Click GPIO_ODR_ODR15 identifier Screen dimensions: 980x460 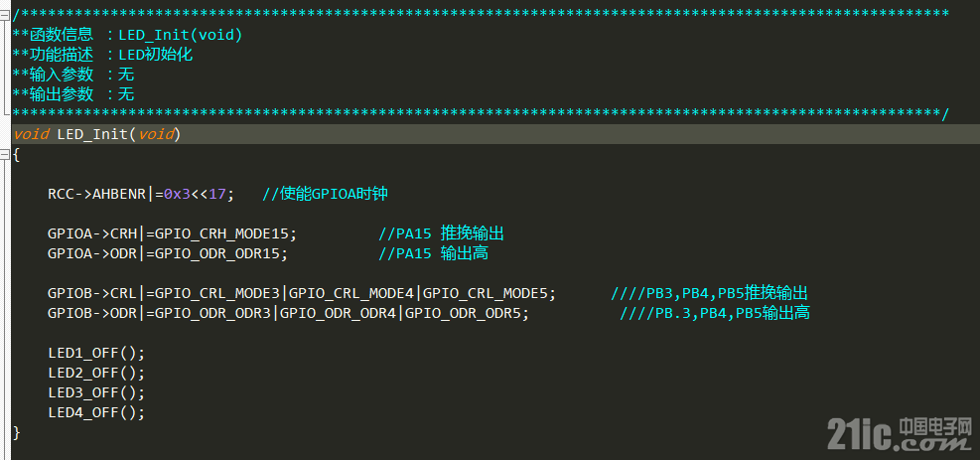[x=216, y=253]
